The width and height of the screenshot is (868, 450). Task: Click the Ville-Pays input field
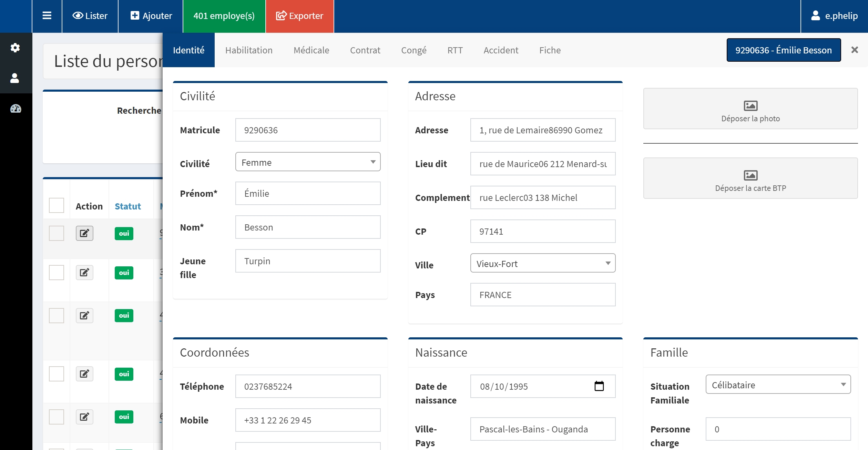[543, 429]
